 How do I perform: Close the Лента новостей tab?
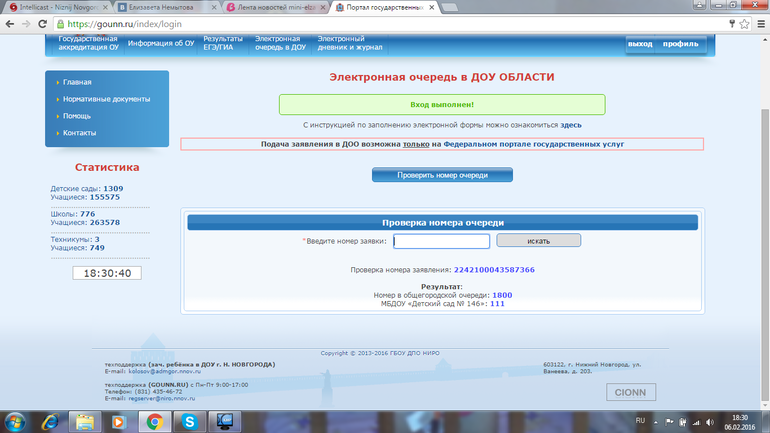tap(321, 6)
